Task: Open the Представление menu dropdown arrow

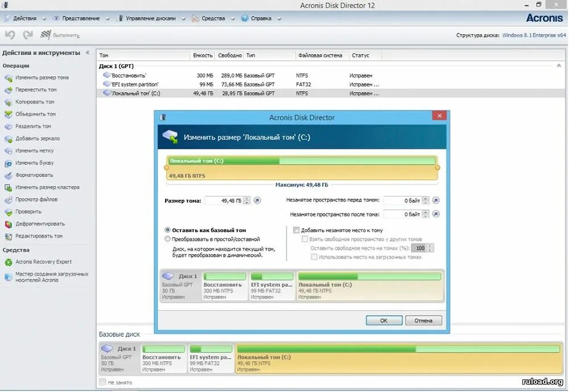Action: click(x=108, y=19)
